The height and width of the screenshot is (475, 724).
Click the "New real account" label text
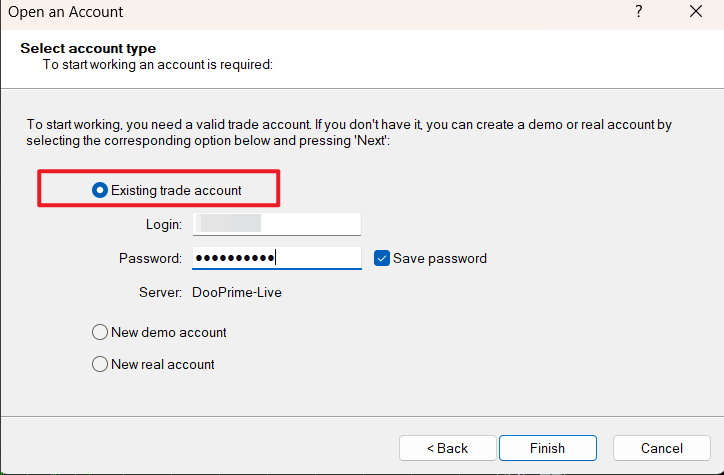(163, 364)
